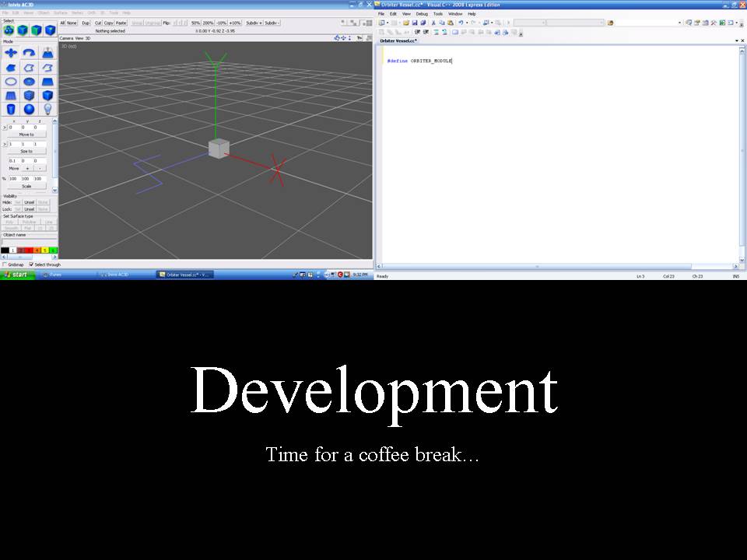Open the Subdiv+ option in AC3D toolbar
Screen dimensions: 747x560
(254, 23)
